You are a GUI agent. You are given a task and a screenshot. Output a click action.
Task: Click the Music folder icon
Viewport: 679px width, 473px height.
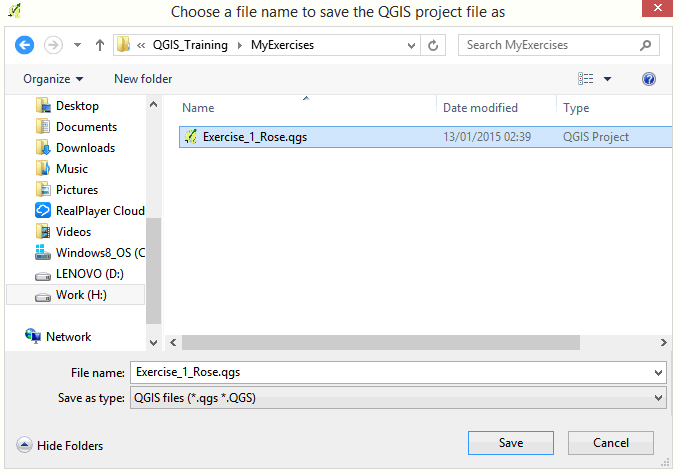click(x=43, y=168)
